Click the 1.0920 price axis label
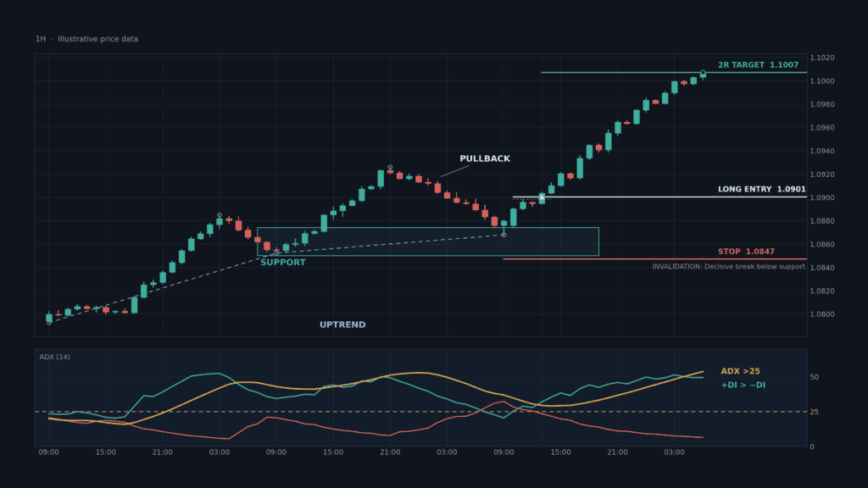The height and width of the screenshot is (488, 868). tap(822, 175)
